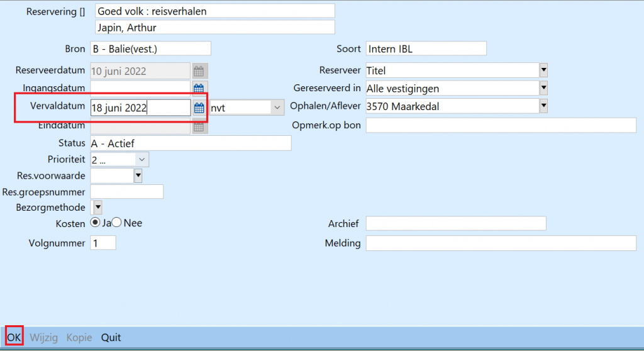Open the Gereserveerd in dropdown arrow
644x351 pixels.
click(543, 88)
